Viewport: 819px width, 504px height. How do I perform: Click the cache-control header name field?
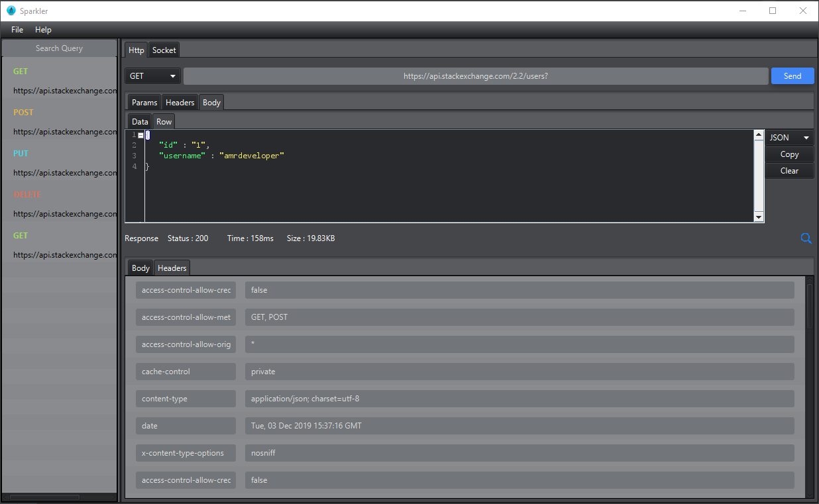point(186,372)
